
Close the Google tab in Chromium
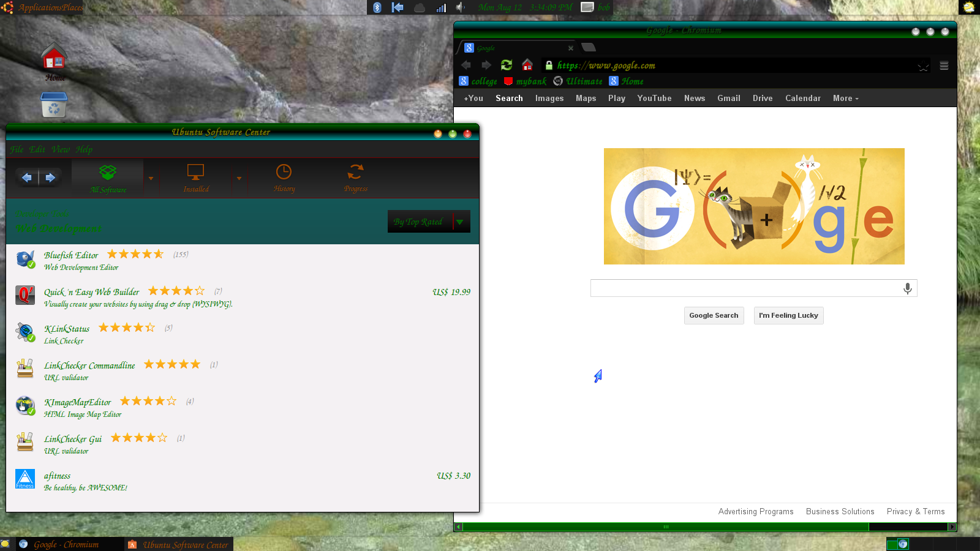pyautogui.click(x=571, y=48)
